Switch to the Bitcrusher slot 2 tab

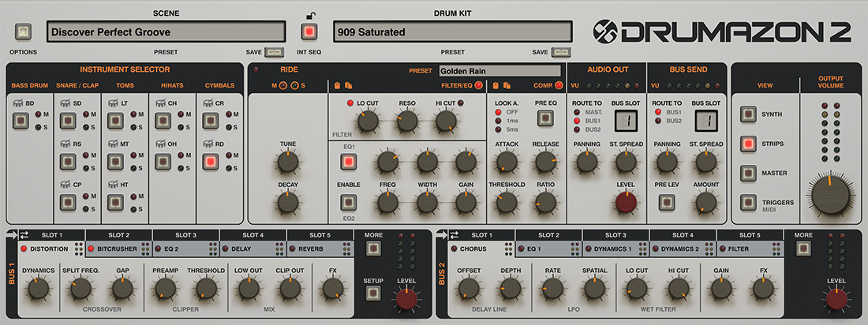coord(119,248)
